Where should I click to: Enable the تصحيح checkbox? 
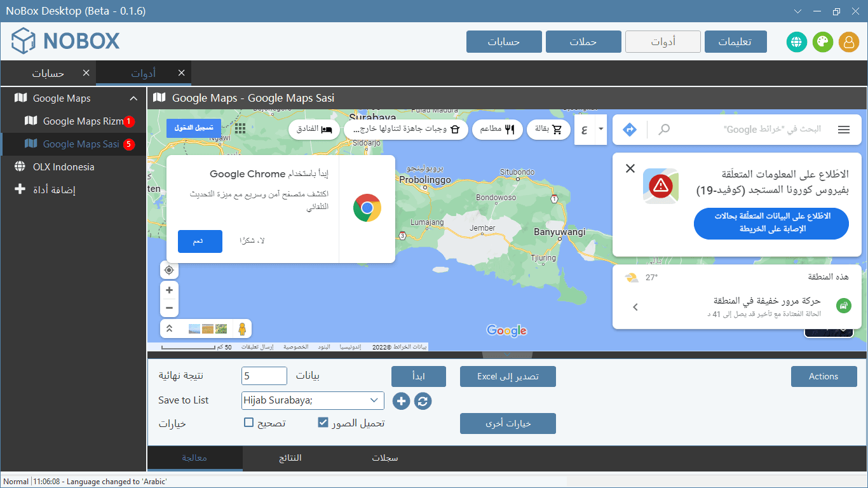coord(248,421)
